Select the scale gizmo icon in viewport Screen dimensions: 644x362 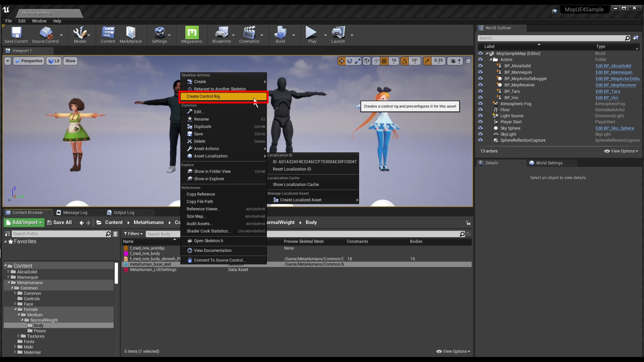click(358, 61)
